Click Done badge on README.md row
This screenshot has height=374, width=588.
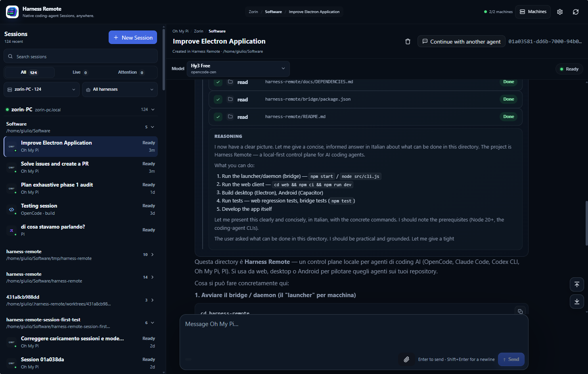[509, 116]
